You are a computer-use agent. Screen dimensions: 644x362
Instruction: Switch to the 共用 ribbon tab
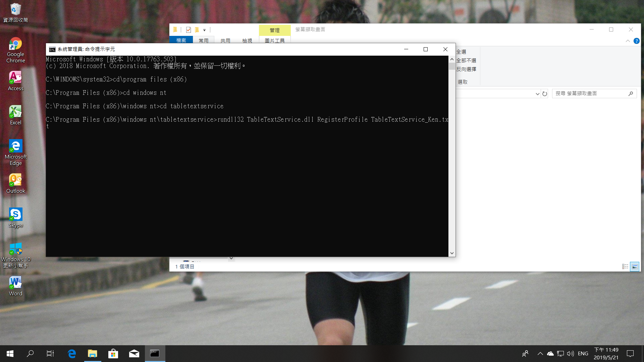point(225,40)
